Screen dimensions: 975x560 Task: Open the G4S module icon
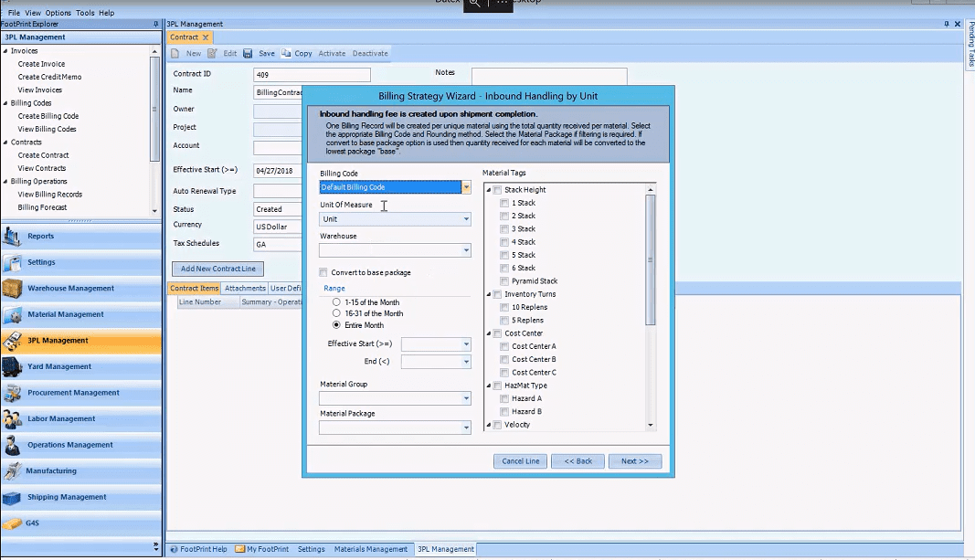(x=13, y=523)
